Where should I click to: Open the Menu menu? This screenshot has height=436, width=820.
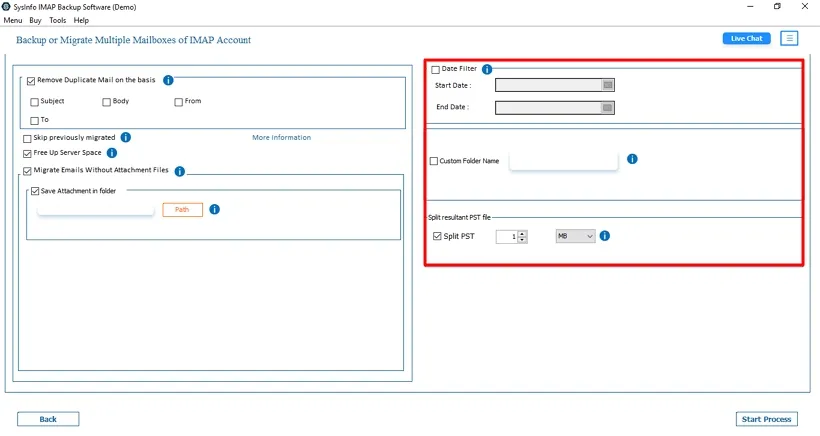[13, 20]
